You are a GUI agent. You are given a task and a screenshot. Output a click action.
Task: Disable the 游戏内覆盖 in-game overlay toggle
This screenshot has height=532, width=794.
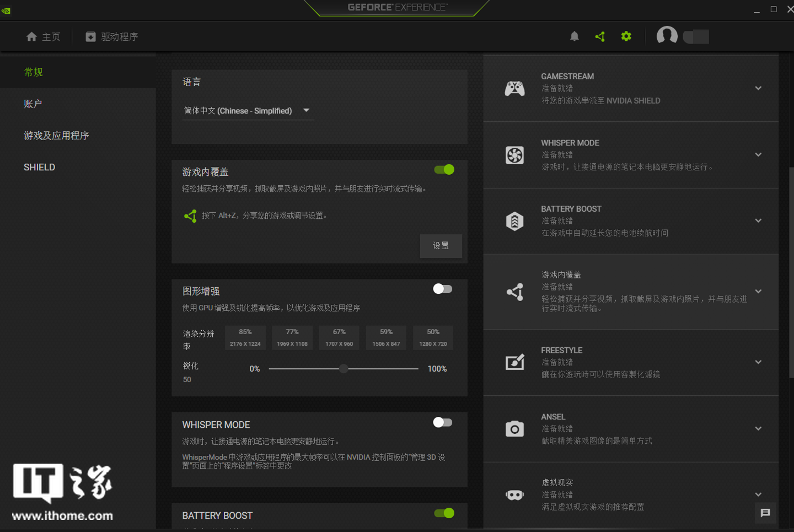coord(444,169)
